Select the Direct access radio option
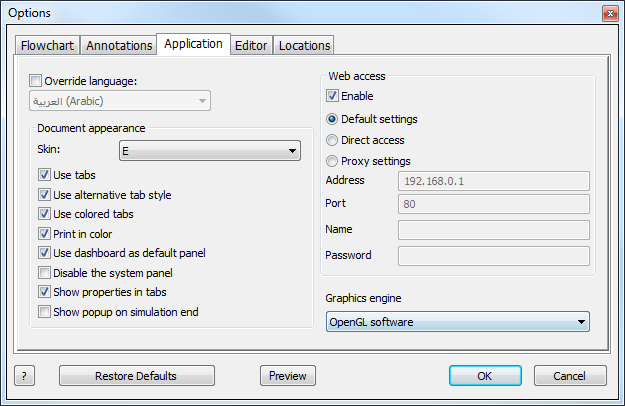Image resolution: width=625 pixels, height=406 pixels. click(x=332, y=140)
